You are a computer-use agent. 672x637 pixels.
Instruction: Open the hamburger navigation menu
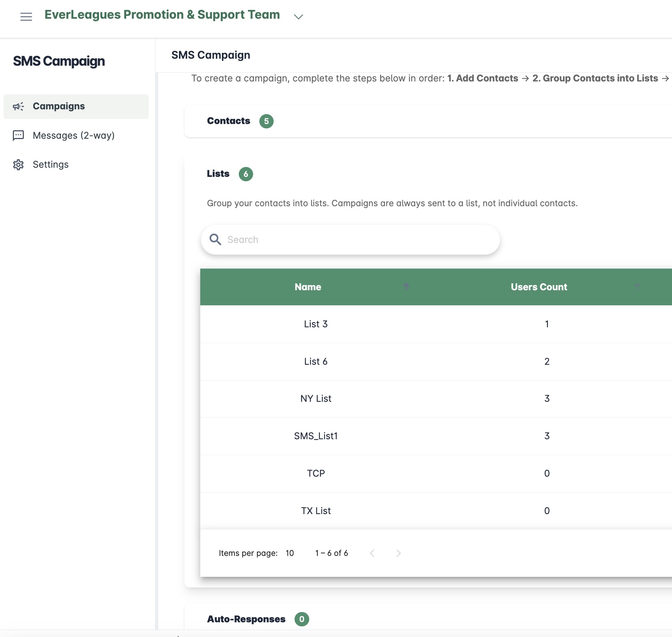(x=26, y=17)
